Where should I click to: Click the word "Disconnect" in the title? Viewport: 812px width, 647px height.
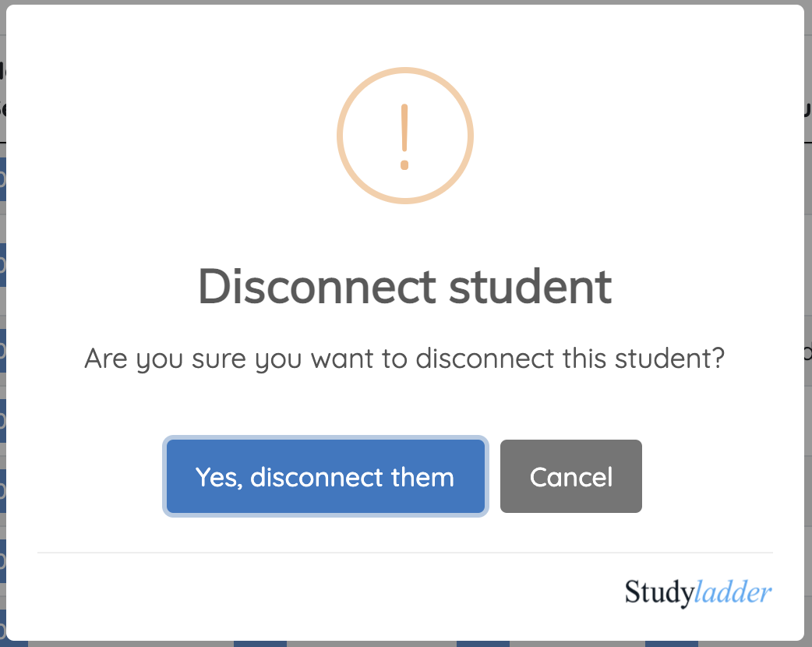coord(316,286)
